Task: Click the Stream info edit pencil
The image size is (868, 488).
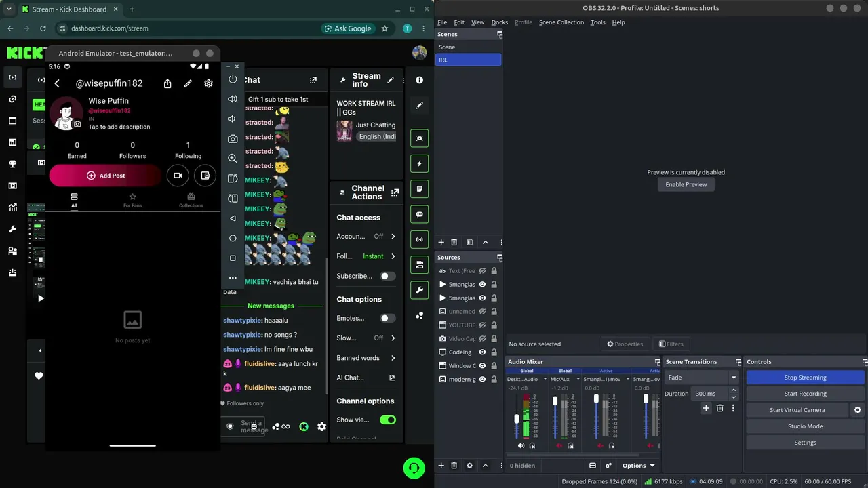Action: 390,80
